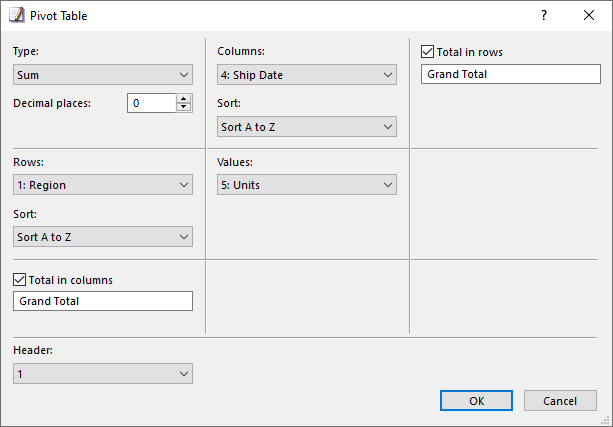Uncheck the Total in rows checkbox

427,52
